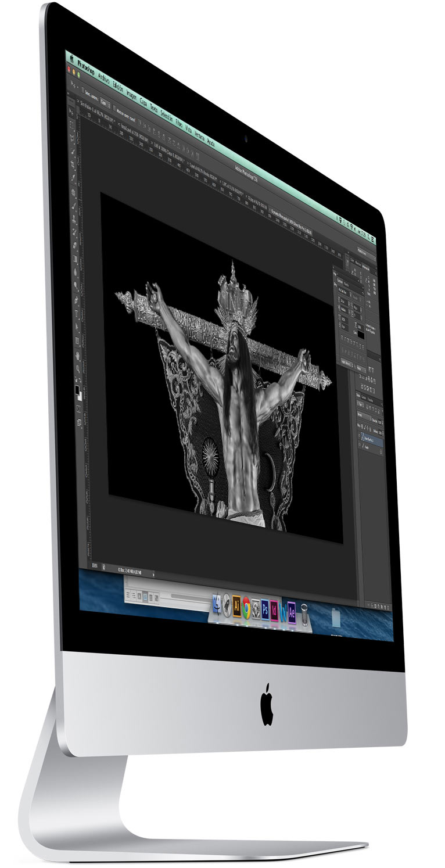Open Spotlight search in the menu bar
Image resolution: width=445 pixels, height=868 pixels.
(x=369, y=236)
